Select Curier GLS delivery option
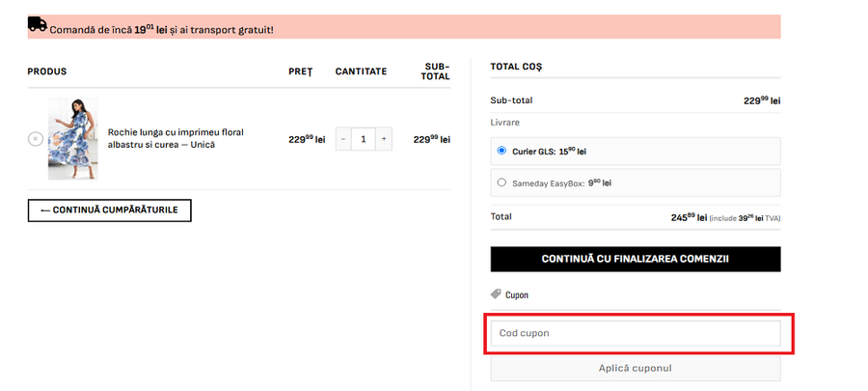868x391 pixels. point(502,152)
